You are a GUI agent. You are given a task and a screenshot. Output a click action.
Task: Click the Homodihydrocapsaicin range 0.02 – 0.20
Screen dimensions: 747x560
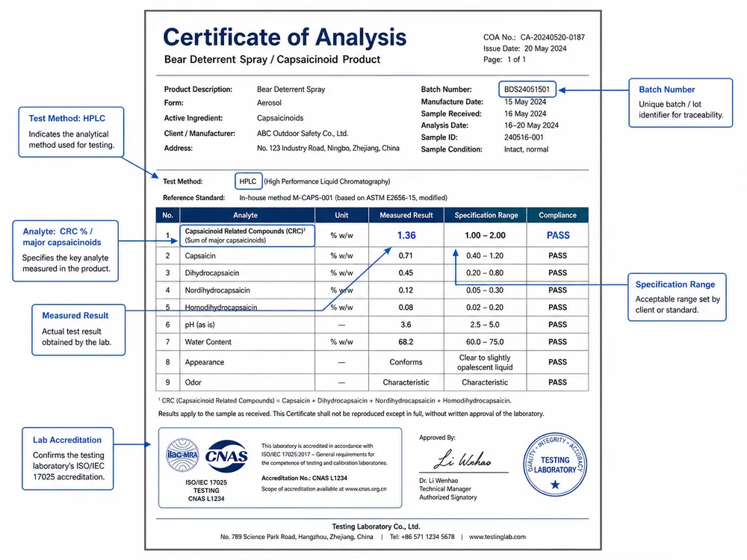tap(485, 308)
